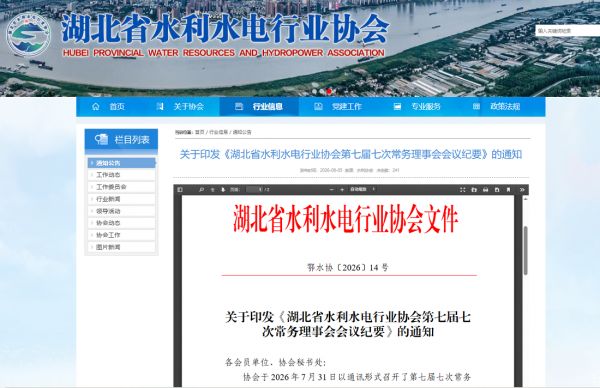The width and height of the screenshot is (600, 388).
Task: Open 行业新闻 sidebar item
Action: click(122, 199)
